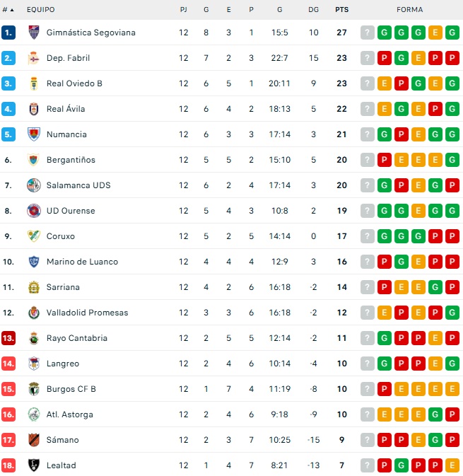The height and width of the screenshot is (476, 463).
Task: Sort standings by DG column header
Action: click(314, 10)
